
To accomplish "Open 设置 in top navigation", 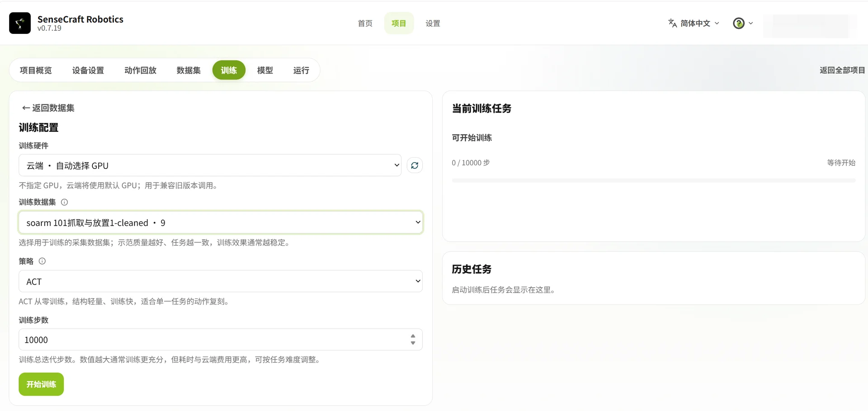I will pos(433,23).
